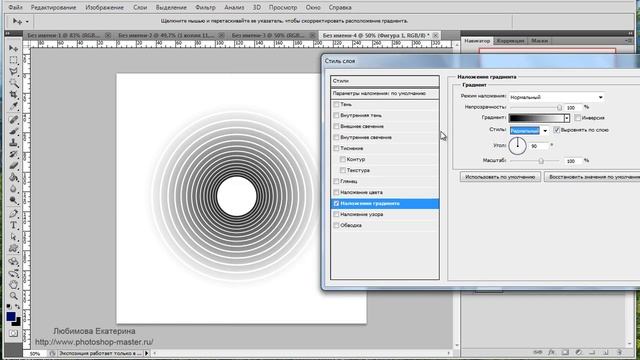Select the Lasso tool

[x=13, y=72]
